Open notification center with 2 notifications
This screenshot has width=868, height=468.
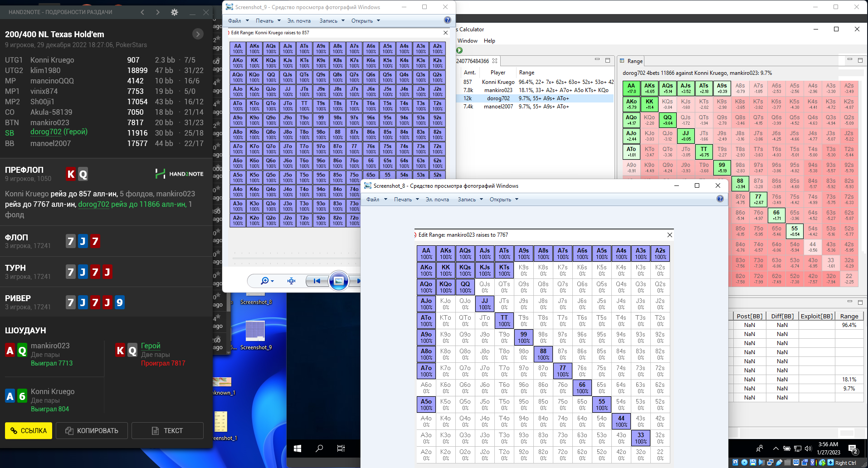pos(853,449)
